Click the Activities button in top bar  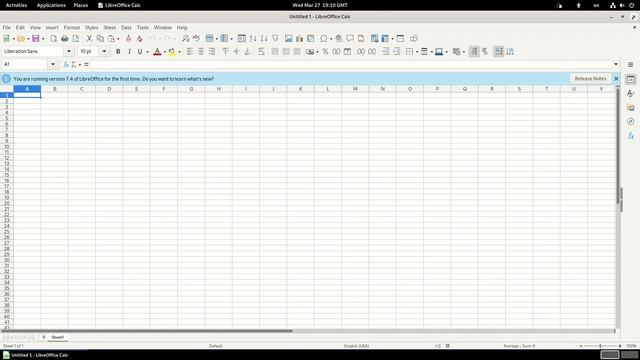[16, 5]
